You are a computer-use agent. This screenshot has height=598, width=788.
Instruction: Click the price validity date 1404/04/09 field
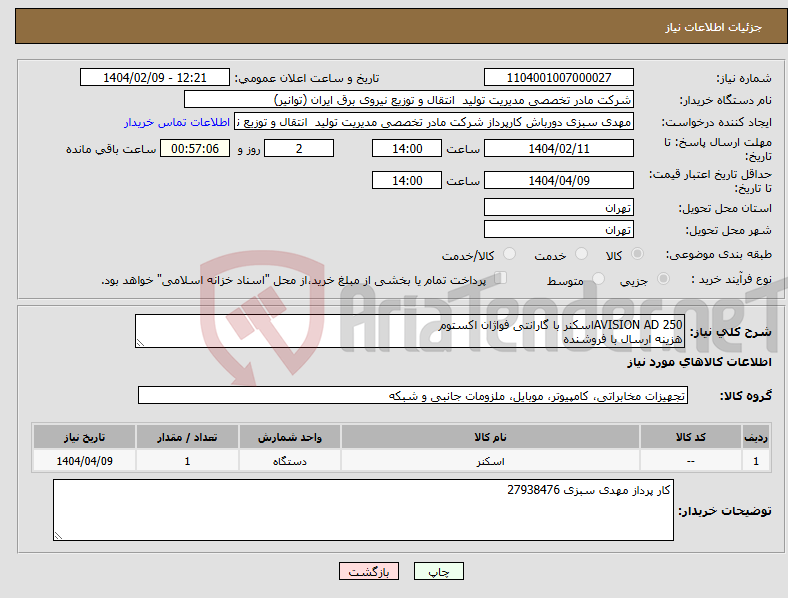558,180
